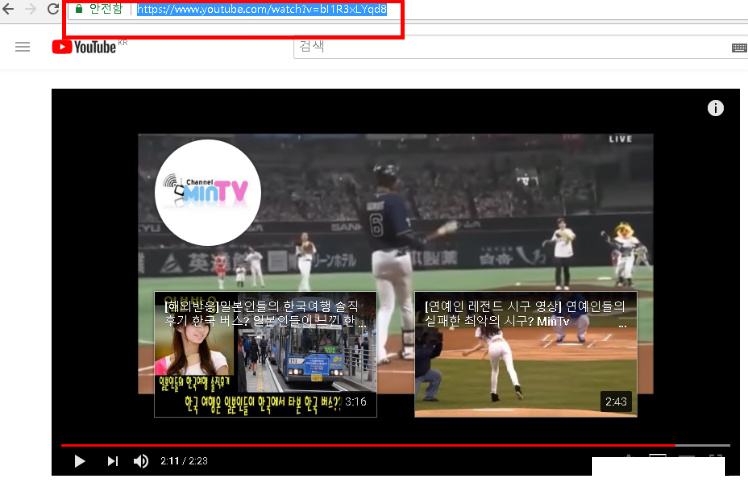Open the video info card icon
Image resolution: width=748 pixels, height=491 pixels.
click(x=715, y=108)
